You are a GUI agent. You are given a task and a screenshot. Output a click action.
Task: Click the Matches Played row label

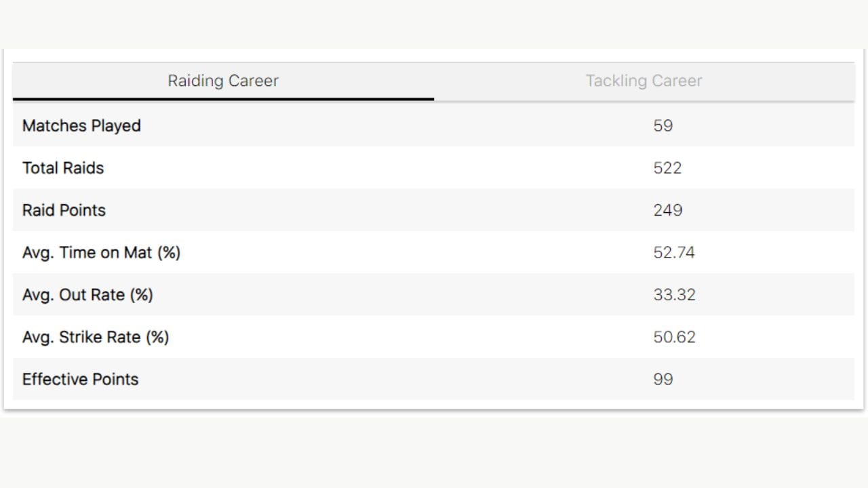click(81, 126)
